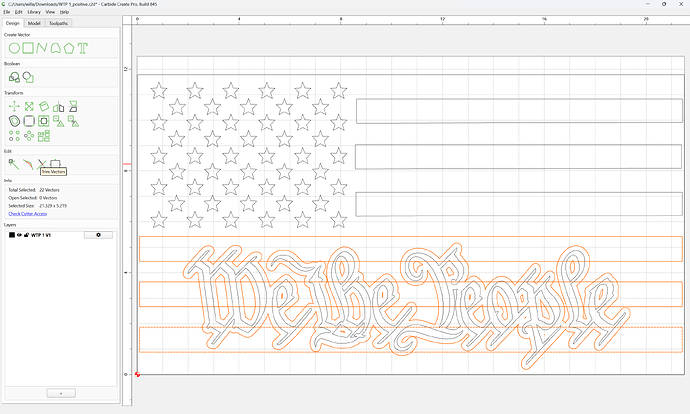Click the add layer button below Layers list
This screenshot has height=414, width=690.
click(x=61, y=393)
